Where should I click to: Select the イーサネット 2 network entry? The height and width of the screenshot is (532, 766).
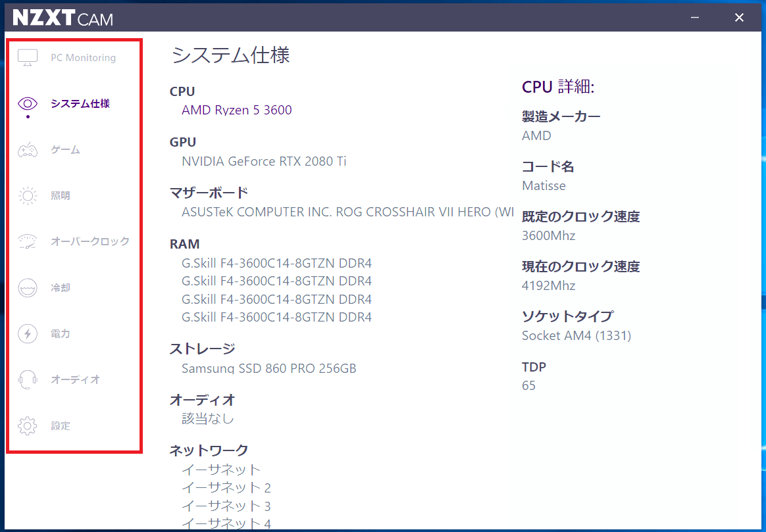click(x=226, y=487)
